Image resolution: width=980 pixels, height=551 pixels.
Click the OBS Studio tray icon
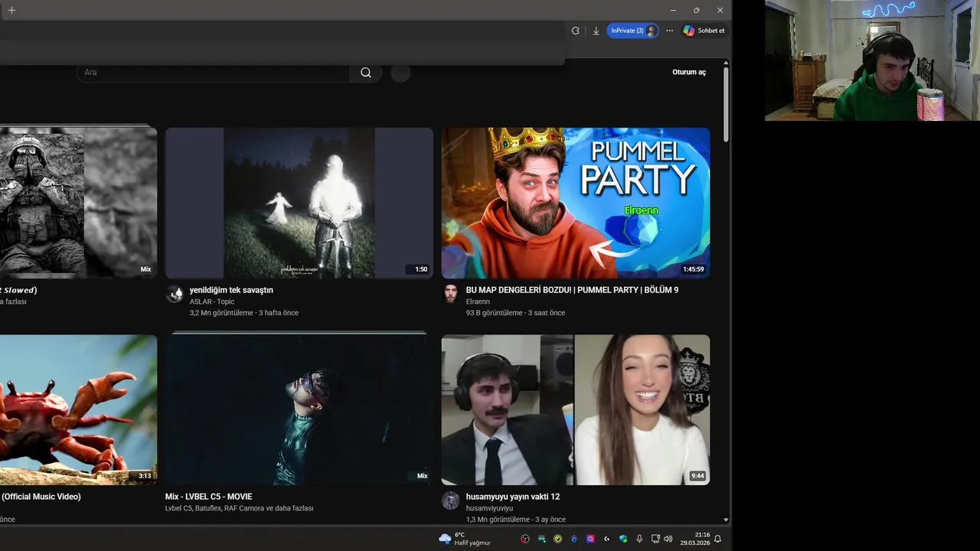[x=525, y=539]
